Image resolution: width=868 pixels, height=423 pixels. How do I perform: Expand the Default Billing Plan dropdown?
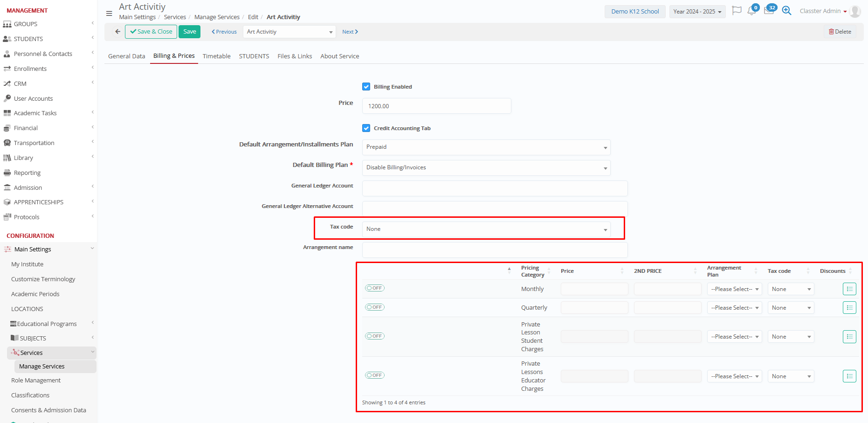[x=486, y=167]
